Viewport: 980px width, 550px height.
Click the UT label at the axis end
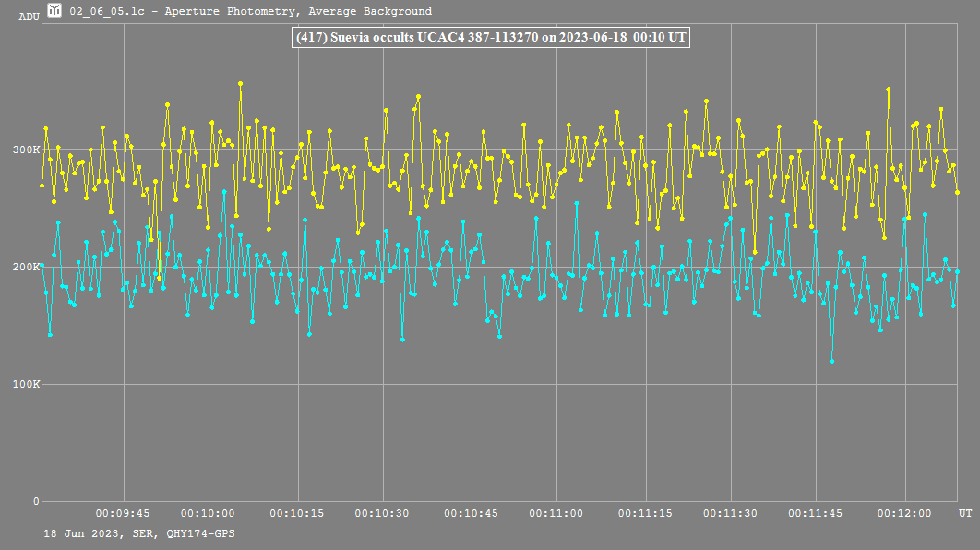tap(964, 512)
